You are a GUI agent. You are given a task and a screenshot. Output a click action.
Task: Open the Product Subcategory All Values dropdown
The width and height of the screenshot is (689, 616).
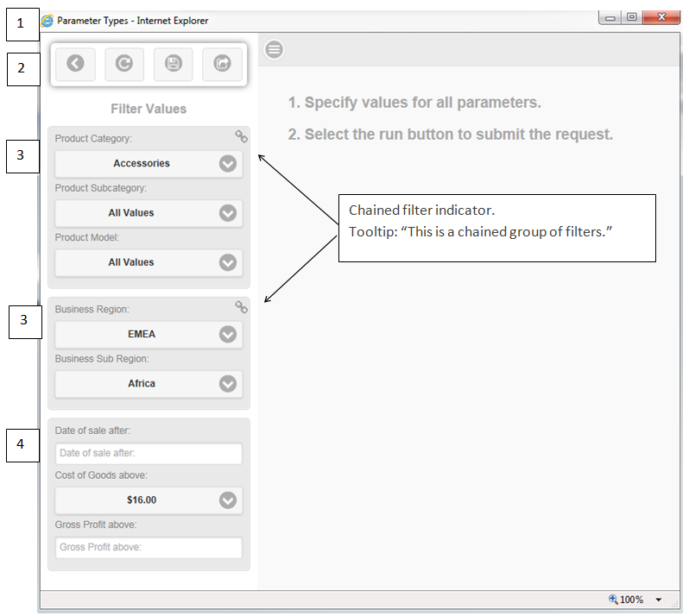pyautogui.click(x=149, y=213)
